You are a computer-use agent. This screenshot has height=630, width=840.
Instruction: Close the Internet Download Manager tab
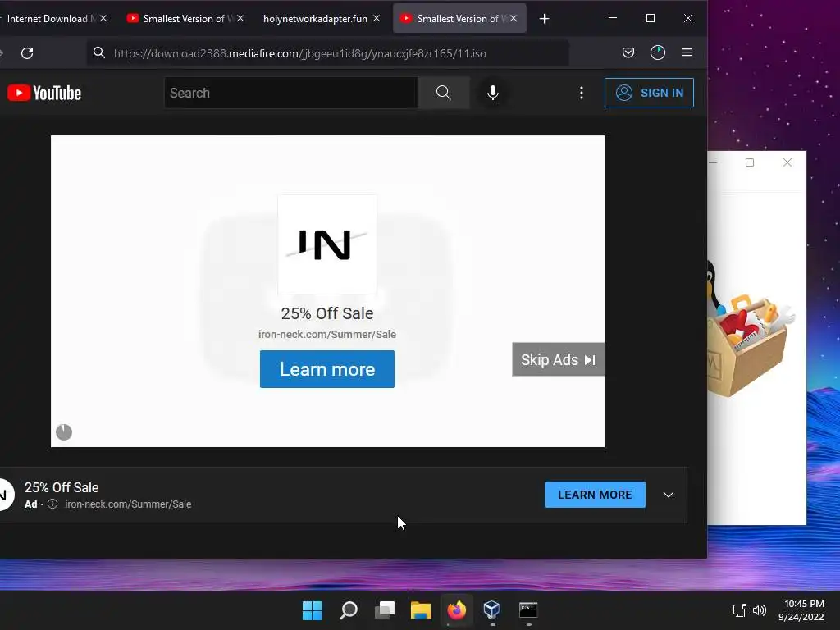pyautogui.click(x=103, y=18)
